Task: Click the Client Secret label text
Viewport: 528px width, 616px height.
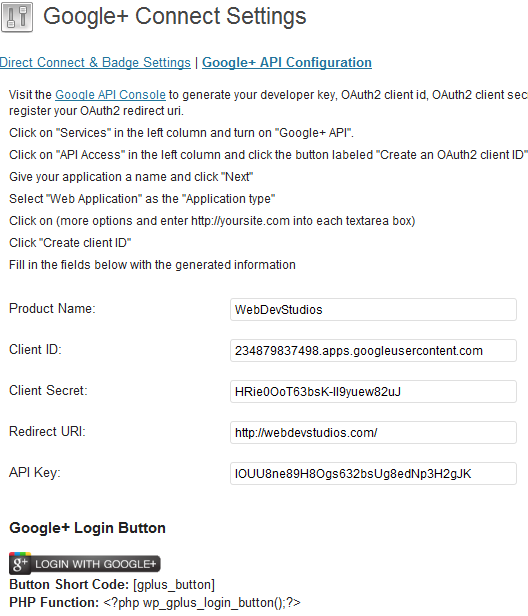Action: point(48,390)
